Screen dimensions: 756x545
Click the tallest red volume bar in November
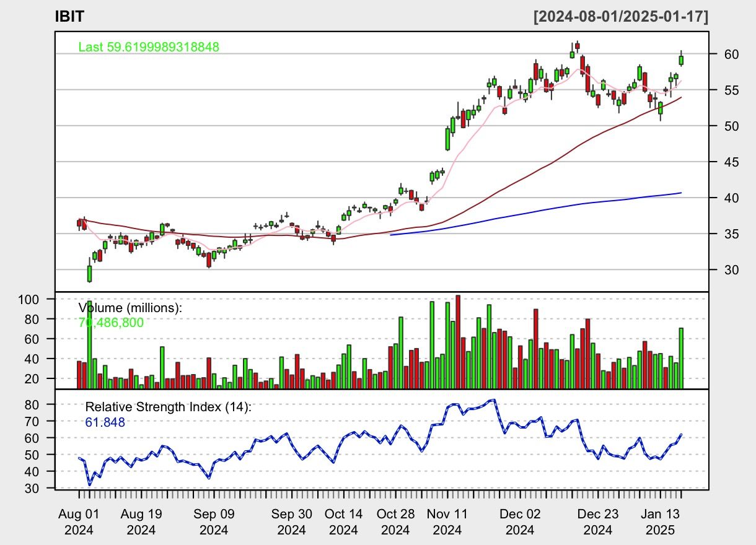pos(458,342)
